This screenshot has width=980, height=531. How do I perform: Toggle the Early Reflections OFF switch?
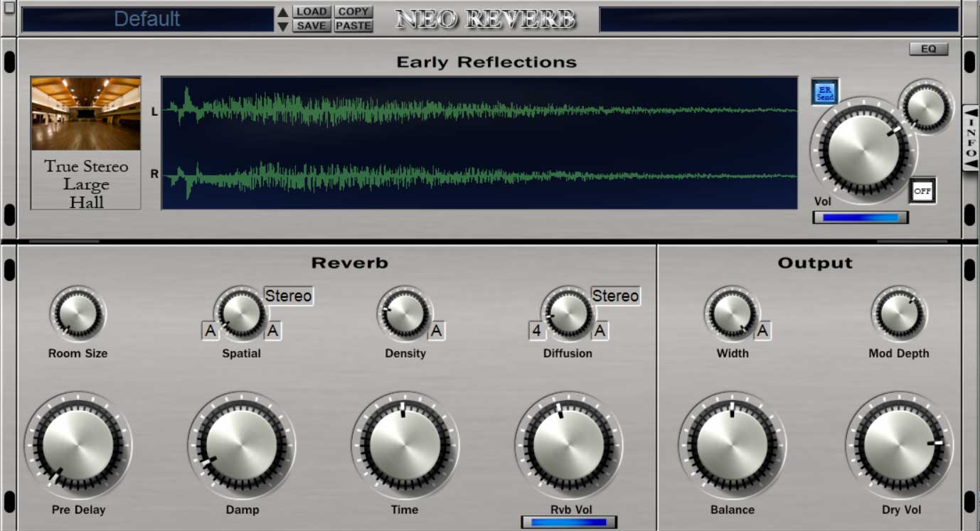tap(922, 191)
